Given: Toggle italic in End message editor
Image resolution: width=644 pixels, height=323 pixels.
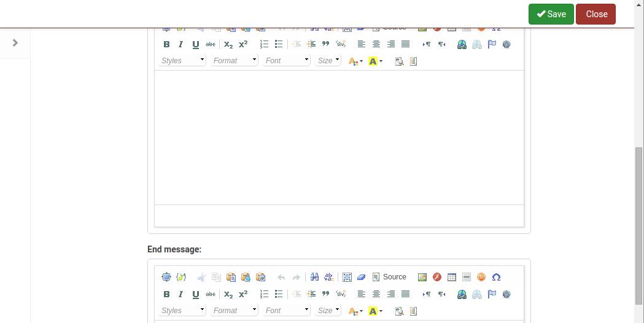Looking at the screenshot, I should (181, 294).
